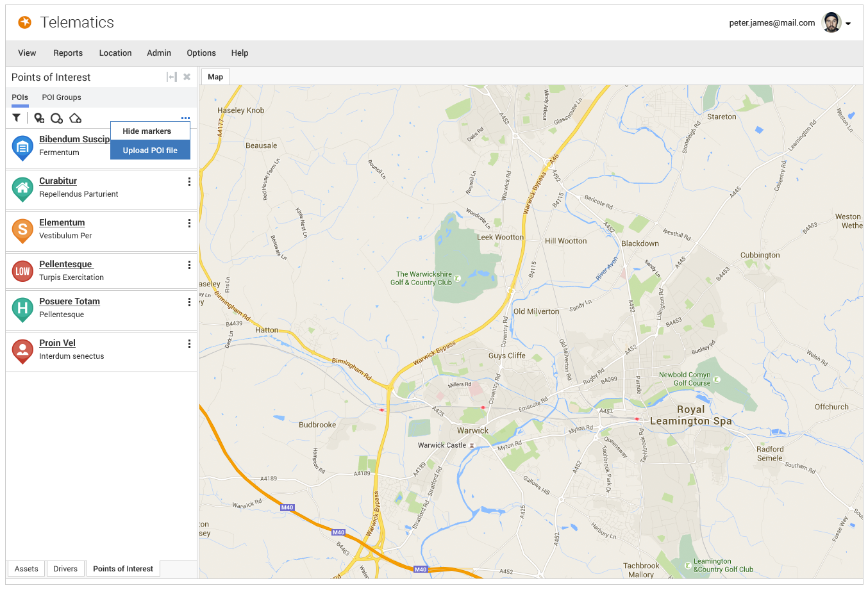Click the Cubbington map label
The image size is (868, 590).
pos(760,255)
